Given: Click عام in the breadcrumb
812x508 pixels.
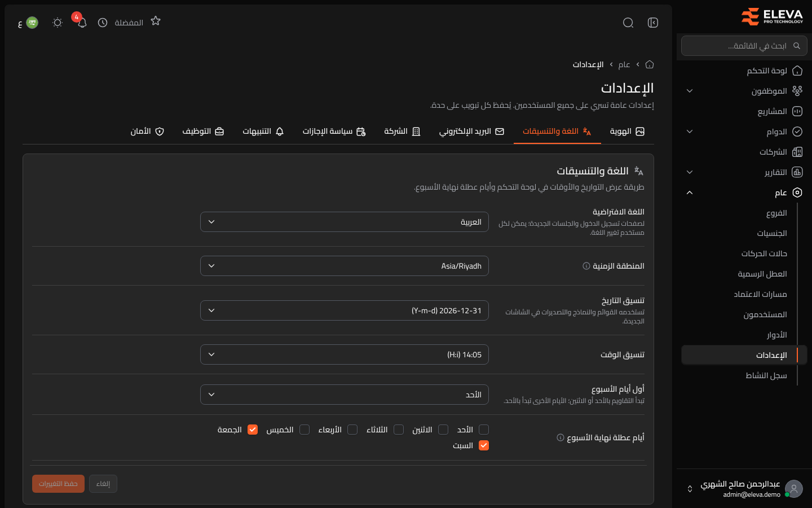Looking at the screenshot, I should pyautogui.click(x=624, y=64).
